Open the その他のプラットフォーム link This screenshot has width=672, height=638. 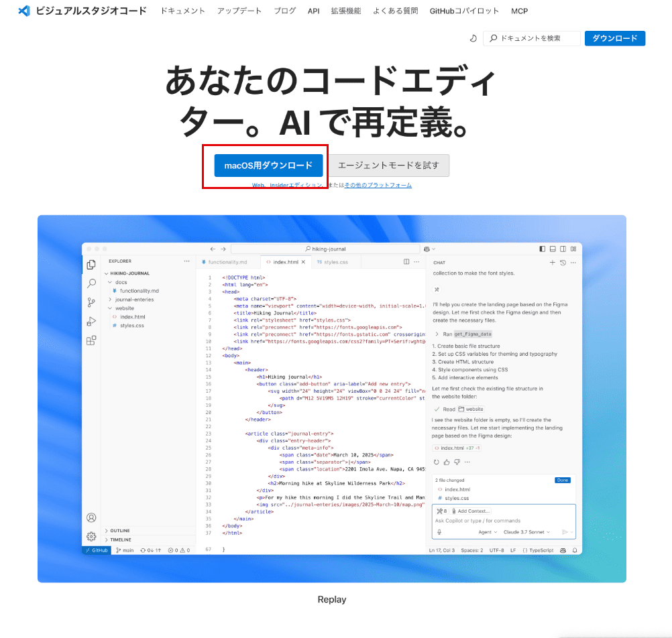[378, 185]
